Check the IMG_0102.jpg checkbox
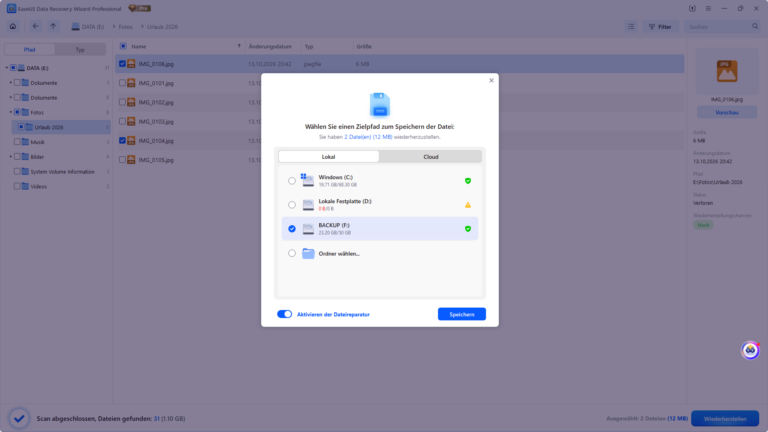 (122, 102)
